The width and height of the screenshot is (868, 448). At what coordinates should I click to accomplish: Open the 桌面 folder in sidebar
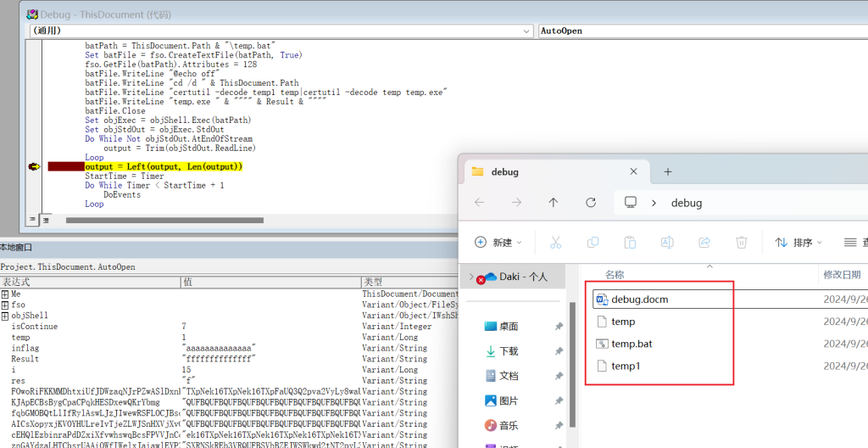point(509,327)
